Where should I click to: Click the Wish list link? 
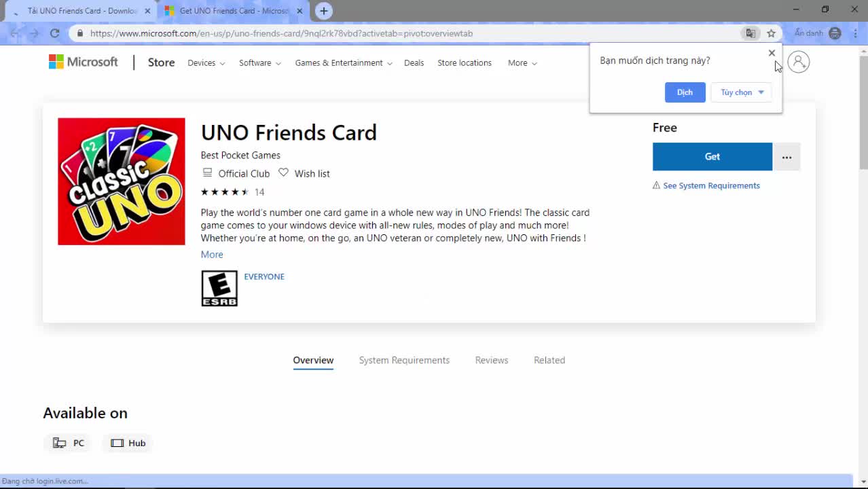click(312, 173)
